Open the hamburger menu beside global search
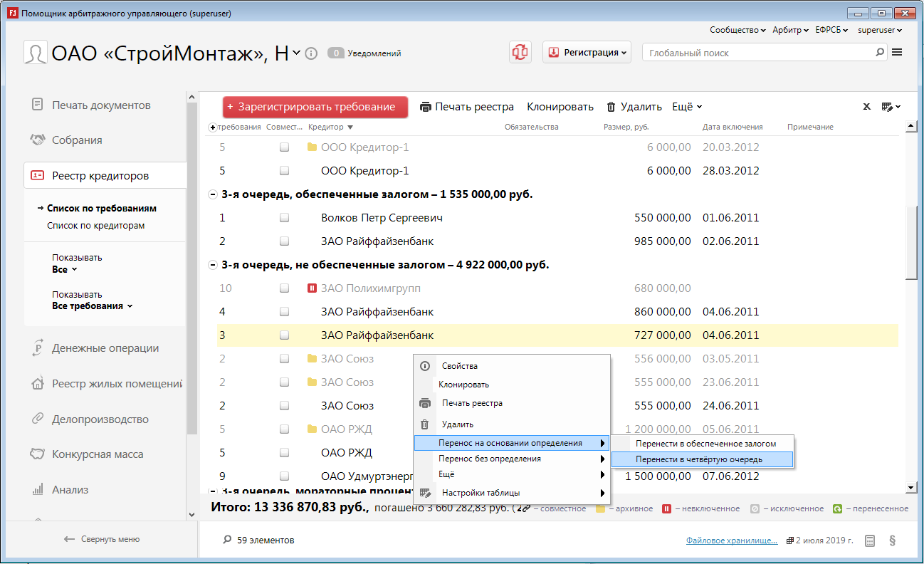This screenshot has height=564, width=924. click(x=897, y=53)
